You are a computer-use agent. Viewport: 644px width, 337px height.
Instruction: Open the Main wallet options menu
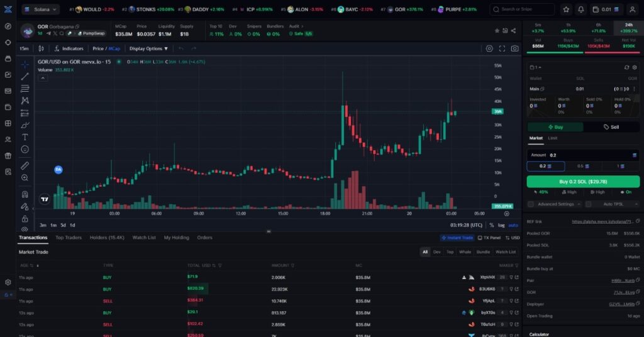tap(634, 89)
